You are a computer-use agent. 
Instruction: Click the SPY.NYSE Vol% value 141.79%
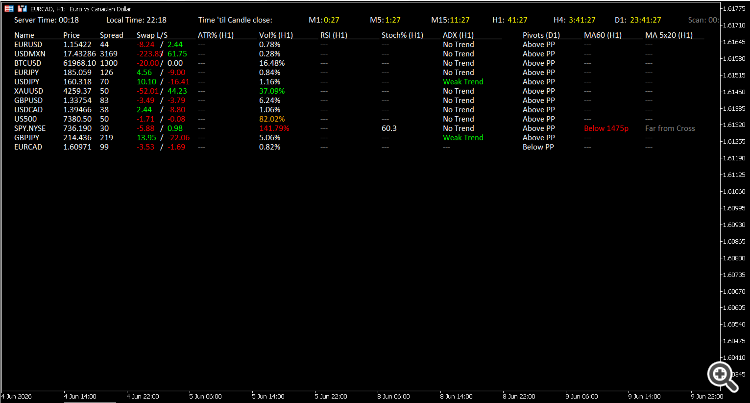(274, 129)
